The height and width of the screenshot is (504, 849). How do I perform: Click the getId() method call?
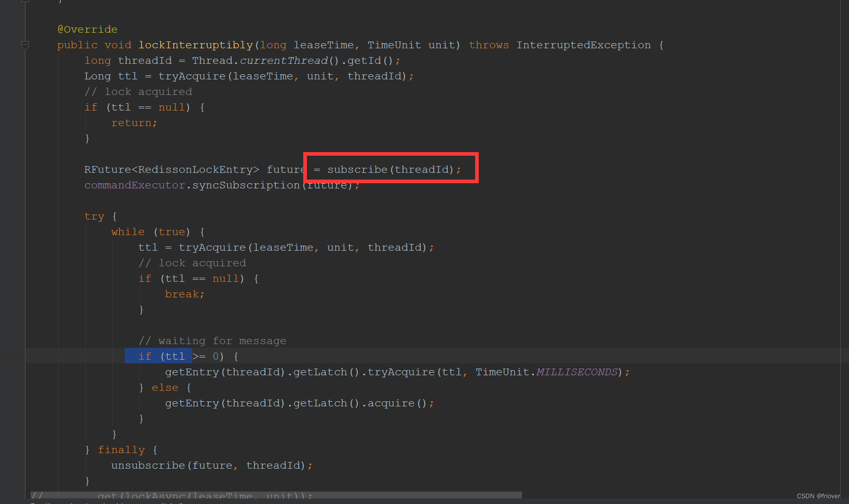click(x=371, y=61)
